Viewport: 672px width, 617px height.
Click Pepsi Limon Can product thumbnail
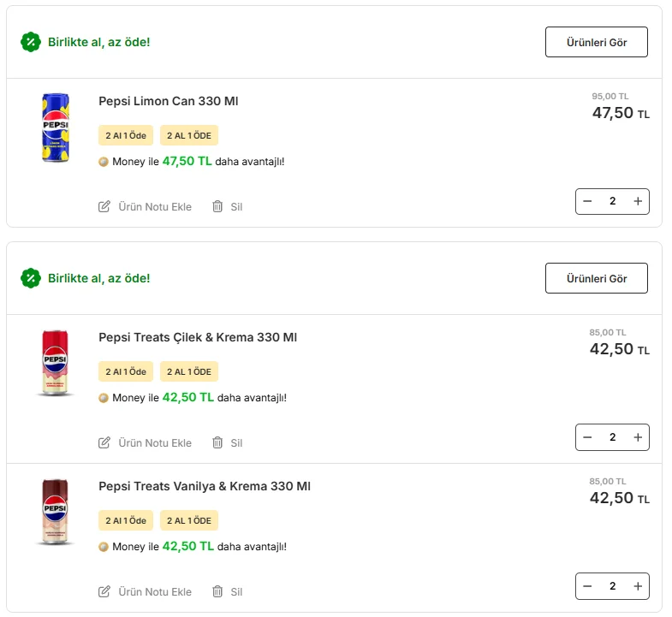pos(56,128)
